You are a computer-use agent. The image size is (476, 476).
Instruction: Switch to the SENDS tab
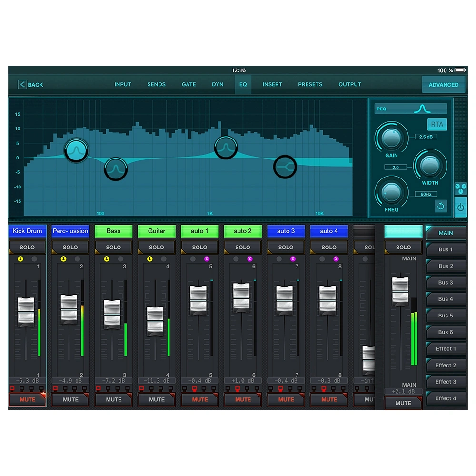coord(156,84)
